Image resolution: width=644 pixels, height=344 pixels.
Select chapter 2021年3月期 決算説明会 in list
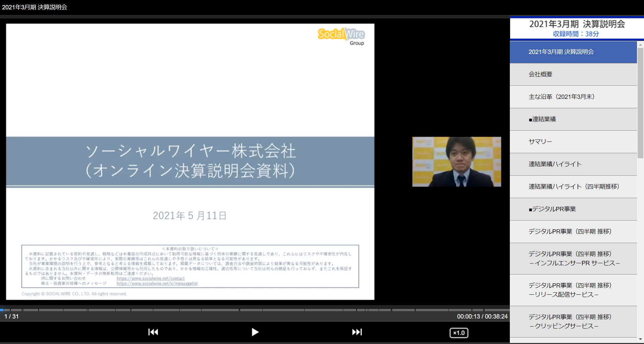pos(573,52)
